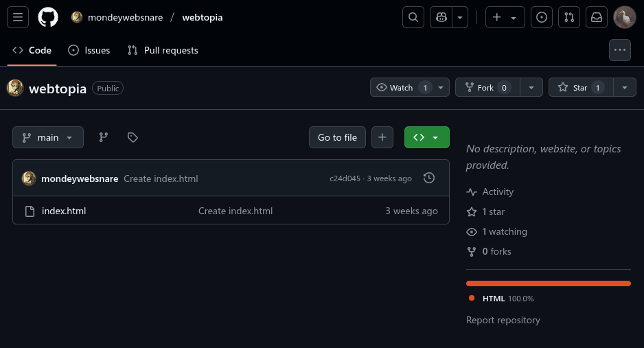Click the Star count badge
The image size is (644, 348).
(597, 87)
